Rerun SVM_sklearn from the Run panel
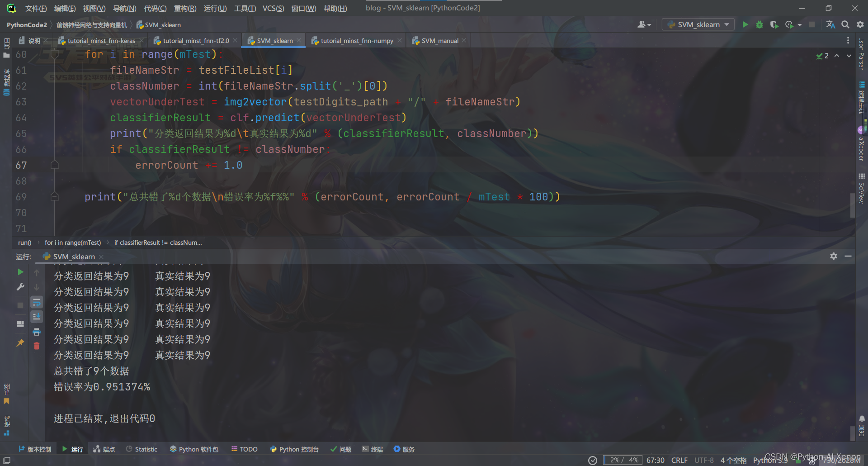The height and width of the screenshot is (466, 868). point(20,272)
